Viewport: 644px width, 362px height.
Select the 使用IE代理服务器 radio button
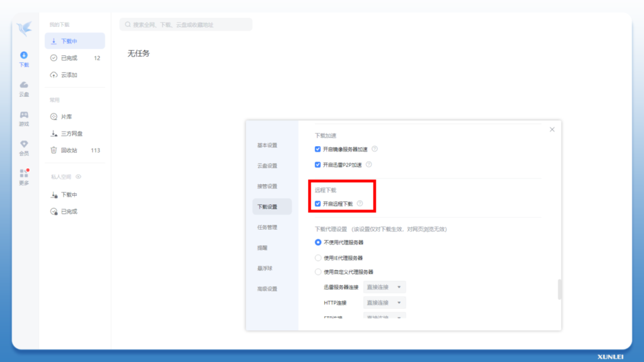pos(318,258)
